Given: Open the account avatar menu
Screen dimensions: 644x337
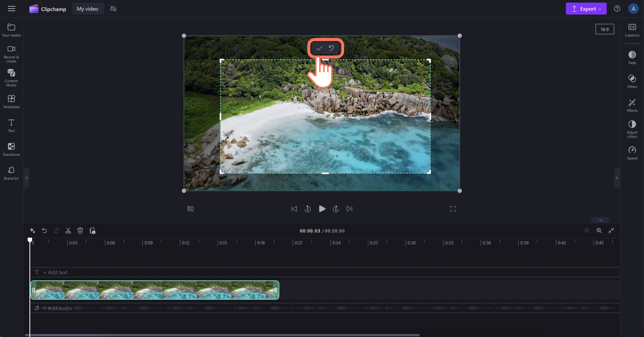Looking at the screenshot, I should pyautogui.click(x=633, y=9).
